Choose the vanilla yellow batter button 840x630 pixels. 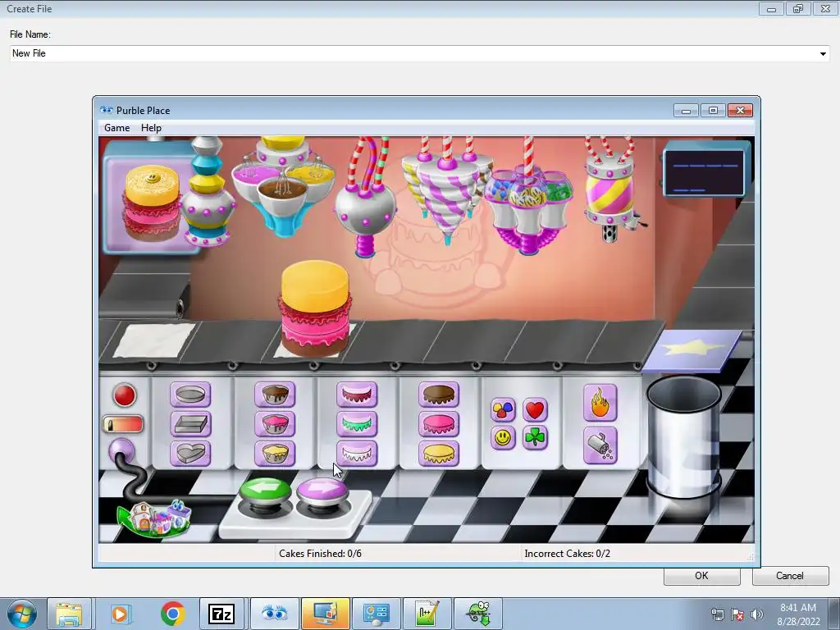click(x=275, y=453)
